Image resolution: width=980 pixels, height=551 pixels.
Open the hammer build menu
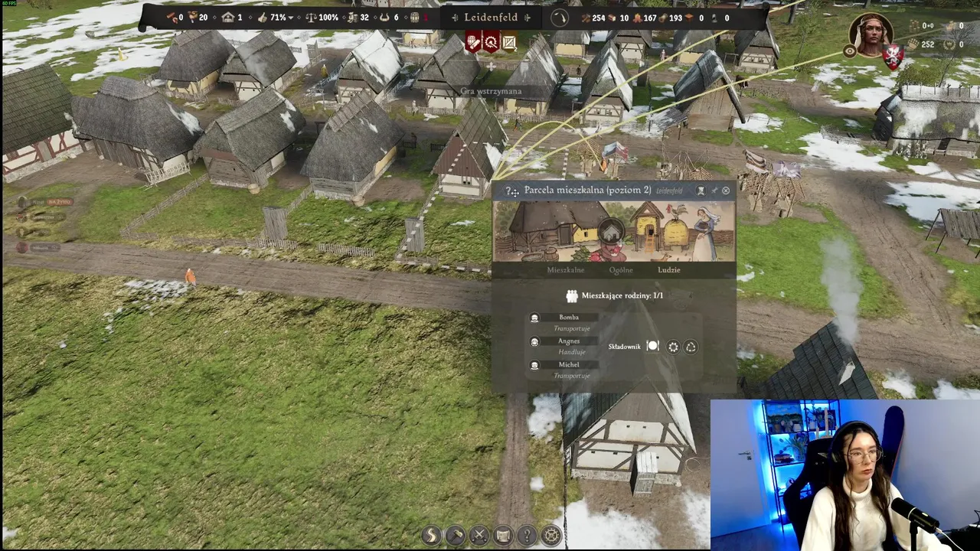coord(456,536)
